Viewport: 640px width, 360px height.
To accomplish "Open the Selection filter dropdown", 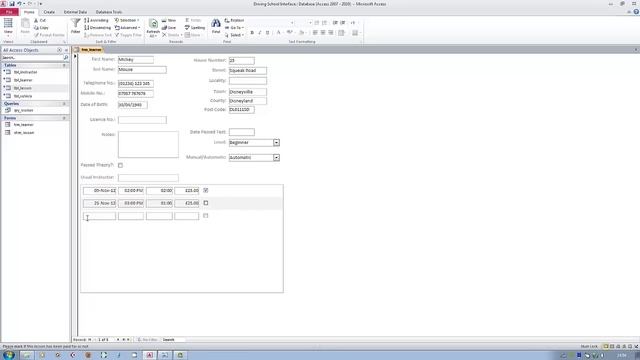I will [x=127, y=20].
